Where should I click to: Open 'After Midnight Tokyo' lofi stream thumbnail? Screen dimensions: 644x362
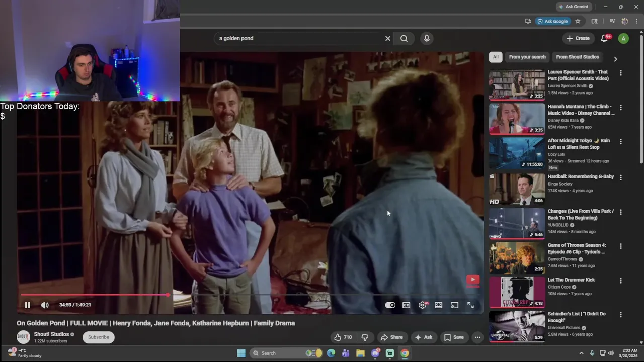tap(517, 153)
